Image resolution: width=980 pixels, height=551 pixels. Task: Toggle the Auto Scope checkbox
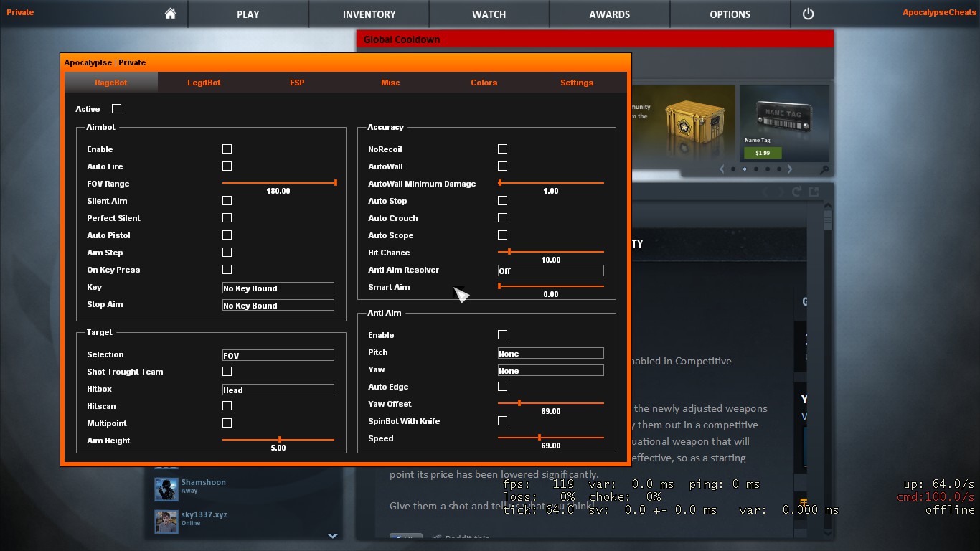point(502,235)
